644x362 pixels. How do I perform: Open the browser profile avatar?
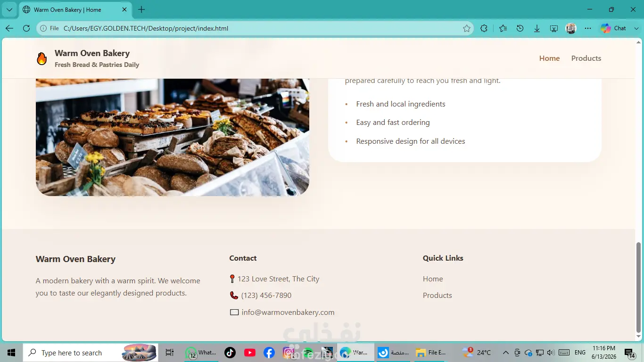coord(571,28)
